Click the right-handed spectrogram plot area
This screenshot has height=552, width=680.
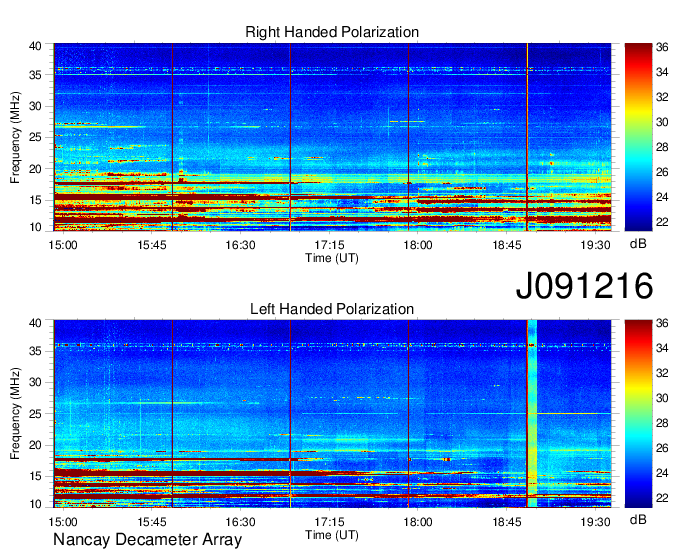click(x=332, y=137)
